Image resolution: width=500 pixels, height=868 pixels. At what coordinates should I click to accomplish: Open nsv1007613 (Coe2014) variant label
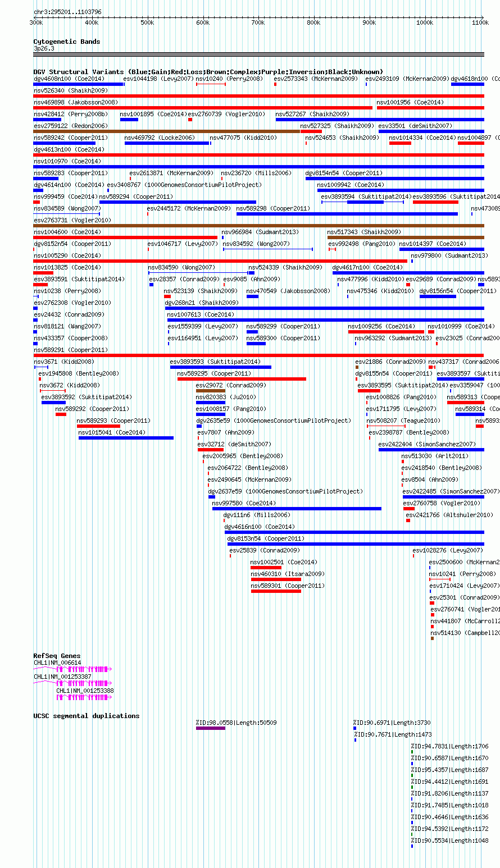coord(200,314)
